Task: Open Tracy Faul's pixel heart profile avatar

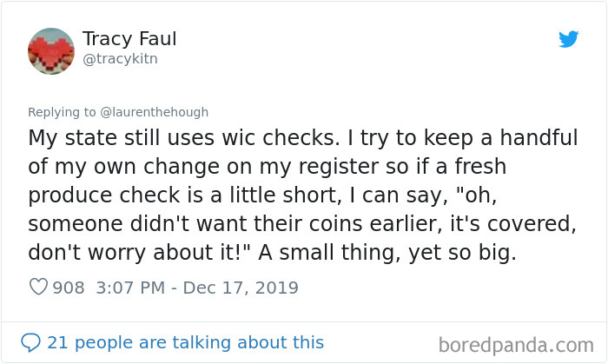Action: pyautogui.click(x=51, y=51)
